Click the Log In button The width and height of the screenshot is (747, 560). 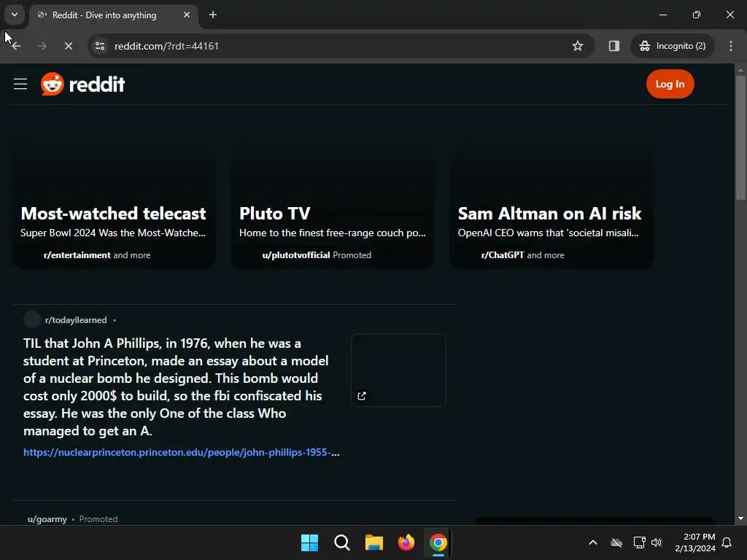point(670,85)
